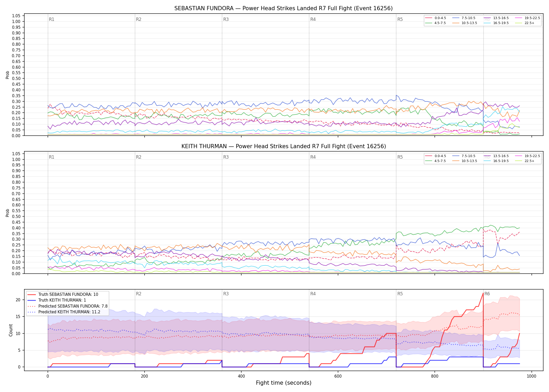Click the 600 tick on the x-axis
Screen dimensions: 549x392
[338, 376]
